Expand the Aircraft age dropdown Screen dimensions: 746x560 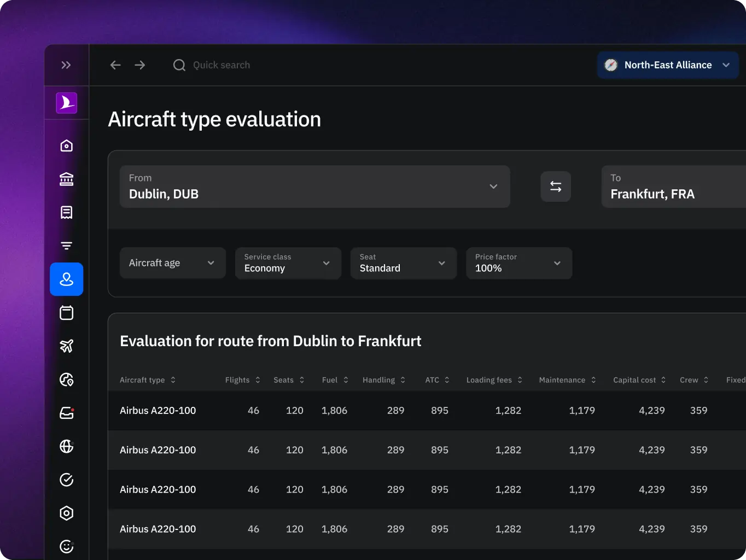[172, 263]
